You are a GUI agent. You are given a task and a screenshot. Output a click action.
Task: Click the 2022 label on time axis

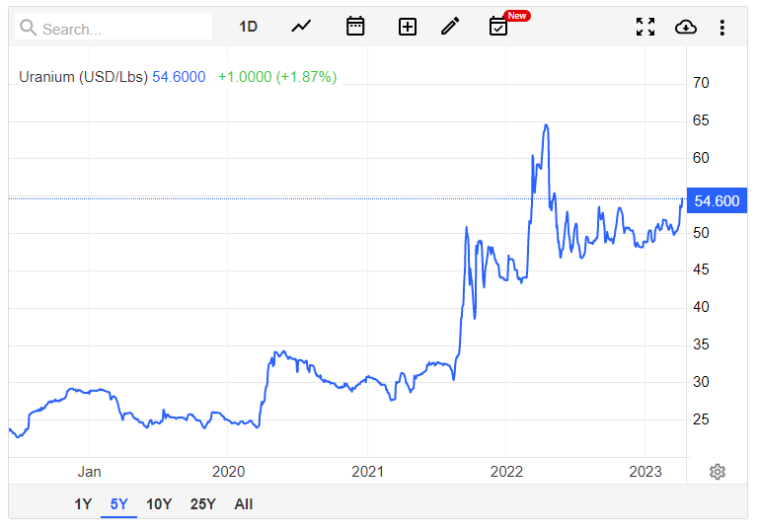(x=506, y=472)
